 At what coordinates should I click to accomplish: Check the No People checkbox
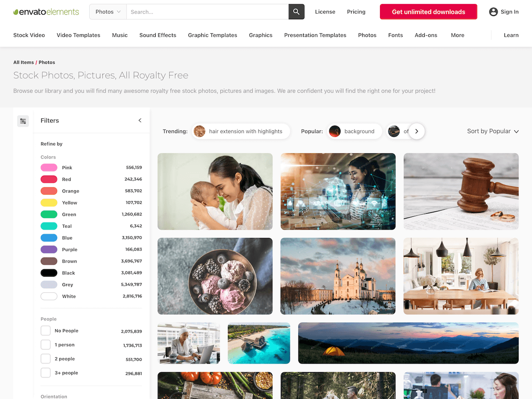click(x=46, y=331)
